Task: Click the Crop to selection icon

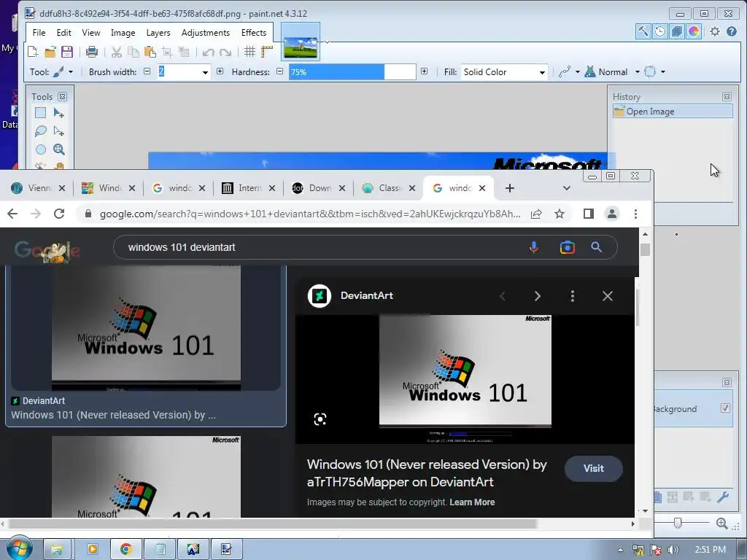Action: [167, 52]
